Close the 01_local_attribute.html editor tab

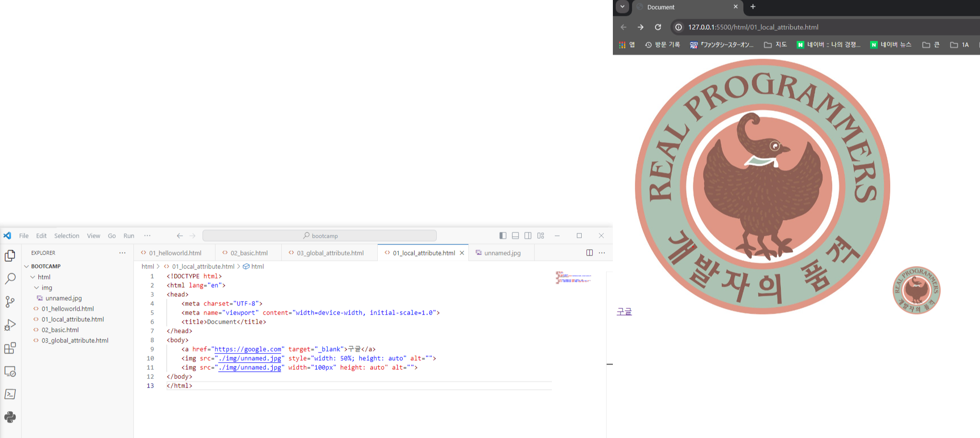click(x=462, y=253)
